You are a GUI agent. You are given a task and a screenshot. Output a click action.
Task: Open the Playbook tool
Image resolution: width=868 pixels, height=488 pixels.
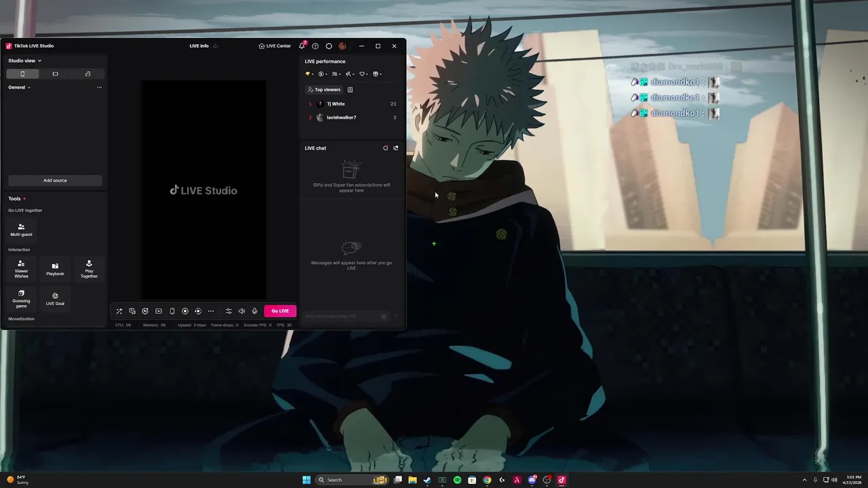(x=55, y=269)
